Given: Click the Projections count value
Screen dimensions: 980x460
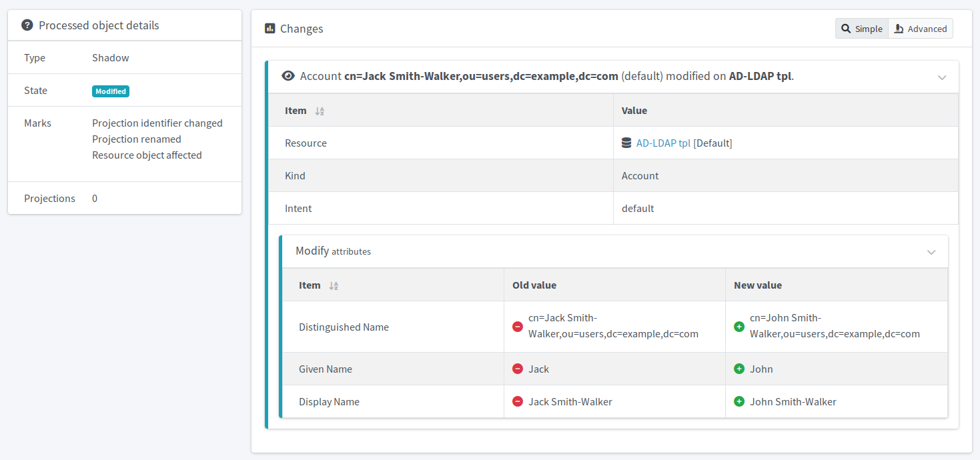Looking at the screenshot, I should pos(94,198).
